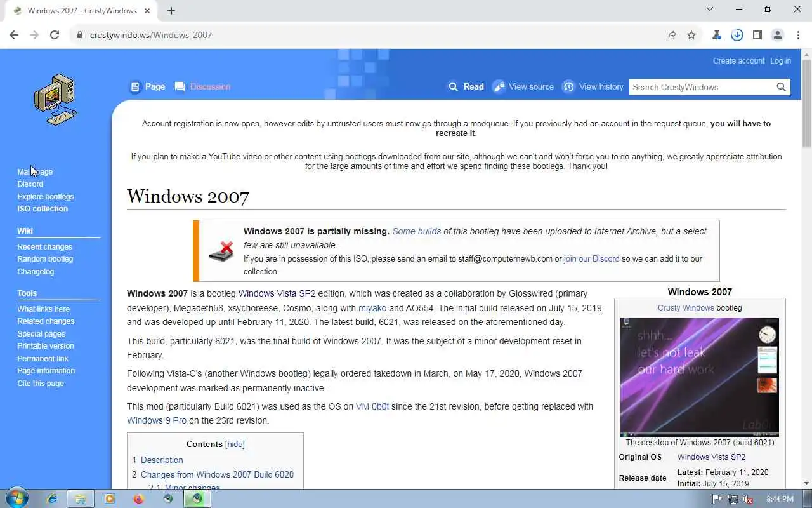
Task: Open the Windows Vista SP2 link in intro
Action: (x=277, y=293)
